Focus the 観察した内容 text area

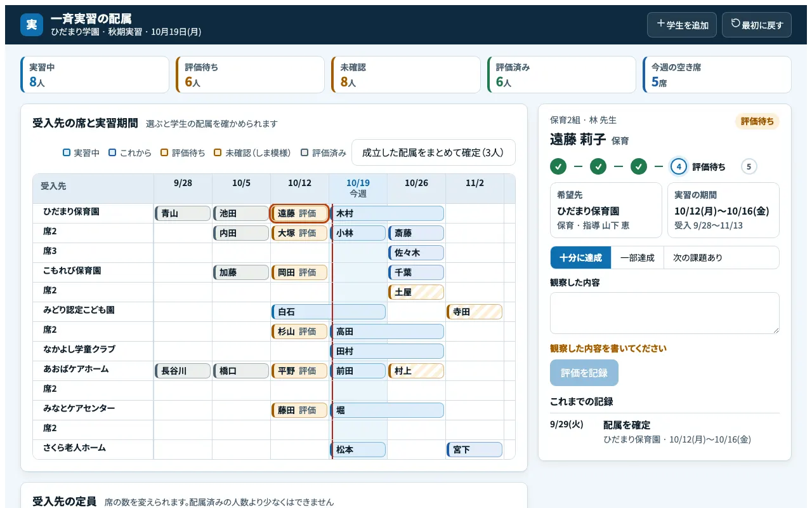[x=665, y=313]
